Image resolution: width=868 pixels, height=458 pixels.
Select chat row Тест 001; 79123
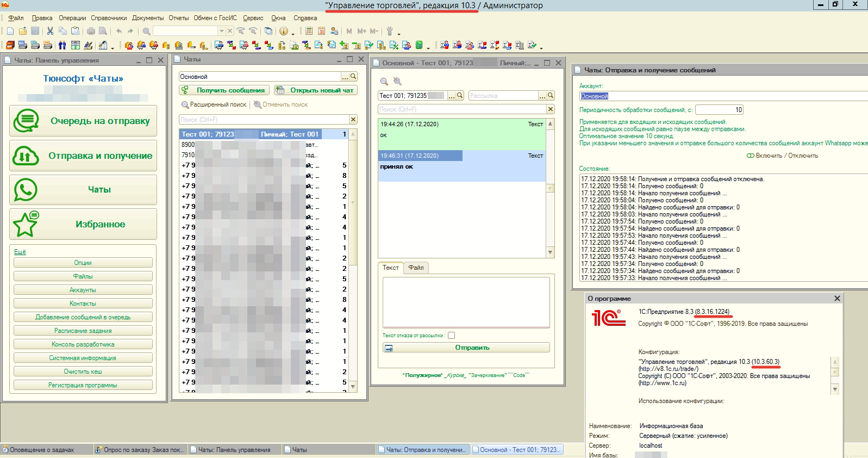(264, 134)
